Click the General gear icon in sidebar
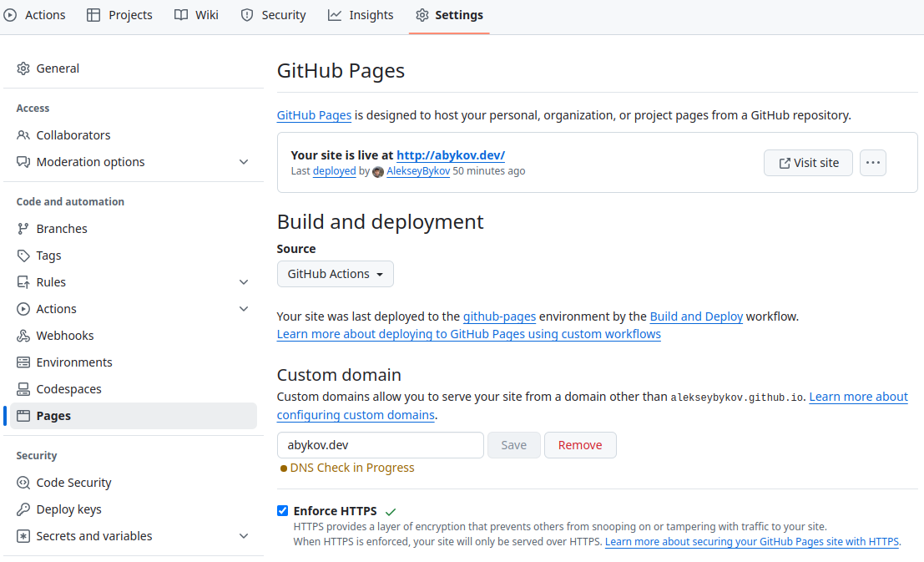 [23, 68]
